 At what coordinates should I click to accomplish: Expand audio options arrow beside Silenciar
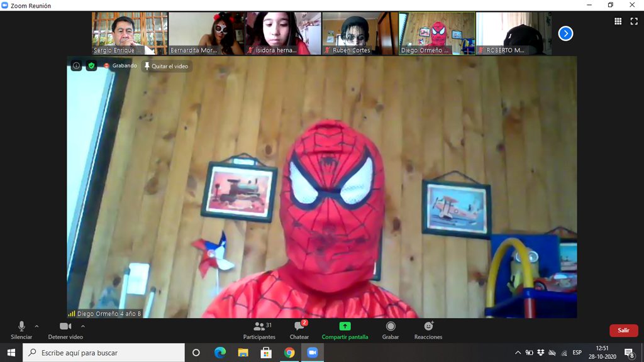point(36,326)
